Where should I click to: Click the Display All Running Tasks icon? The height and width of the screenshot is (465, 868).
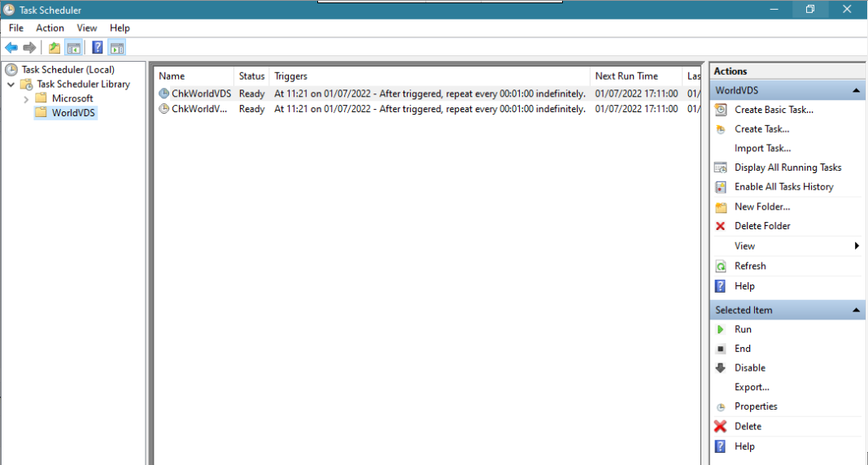tap(721, 167)
